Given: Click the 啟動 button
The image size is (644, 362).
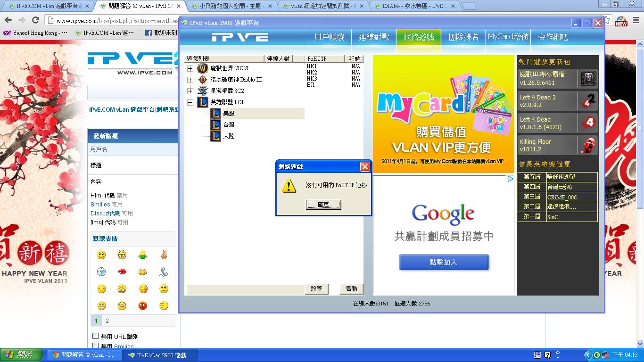Looking at the screenshot, I should (351, 289).
